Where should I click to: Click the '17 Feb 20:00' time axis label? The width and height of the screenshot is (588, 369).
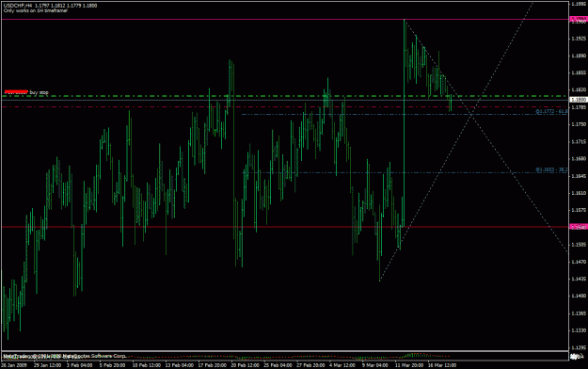point(213,365)
